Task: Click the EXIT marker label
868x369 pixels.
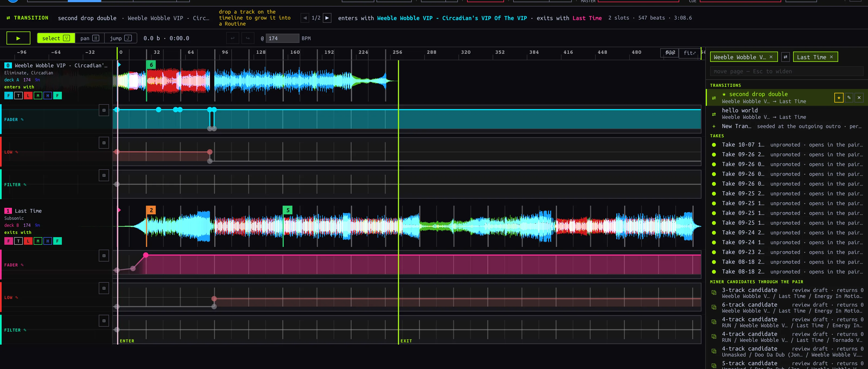Action: tap(406, 341)
